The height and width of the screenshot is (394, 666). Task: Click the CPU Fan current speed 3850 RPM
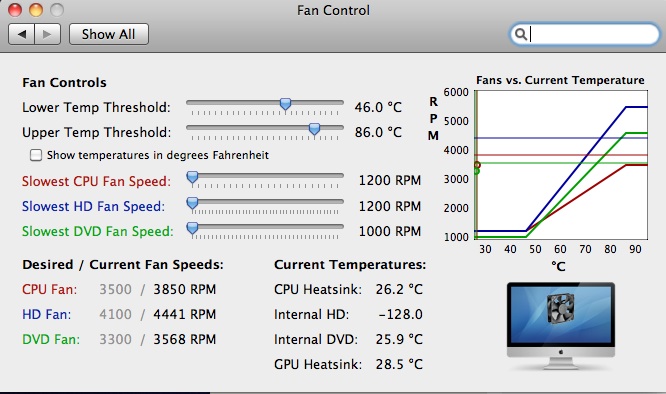point(185,289)
